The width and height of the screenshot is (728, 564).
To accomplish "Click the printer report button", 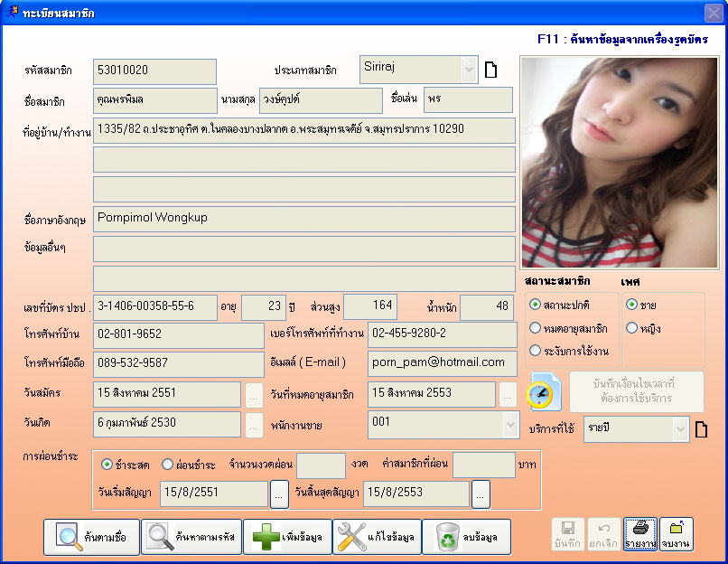I will (640, 534).
